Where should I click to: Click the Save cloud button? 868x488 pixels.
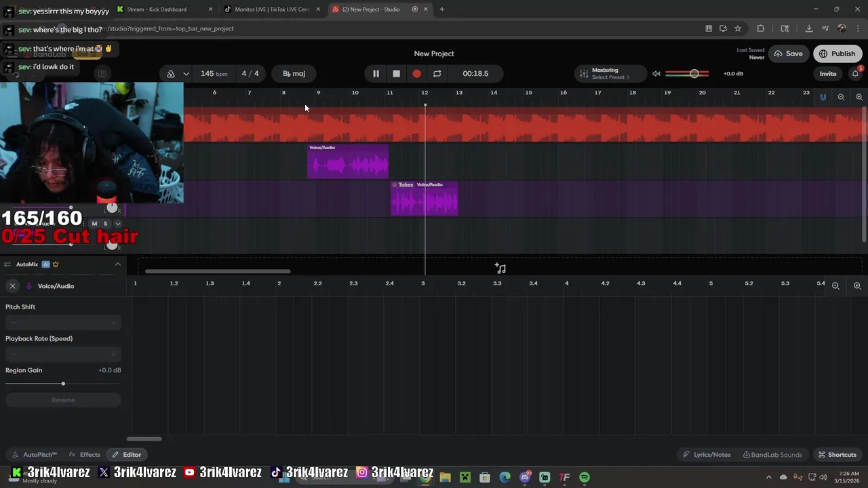(x=788, y=54)
